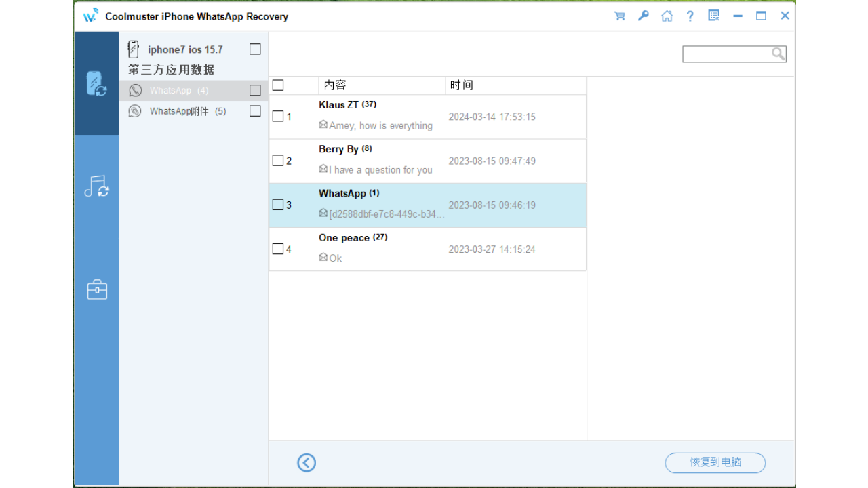Enable the WhatsApp附件 category checkbox

click(x=255, y=110)
